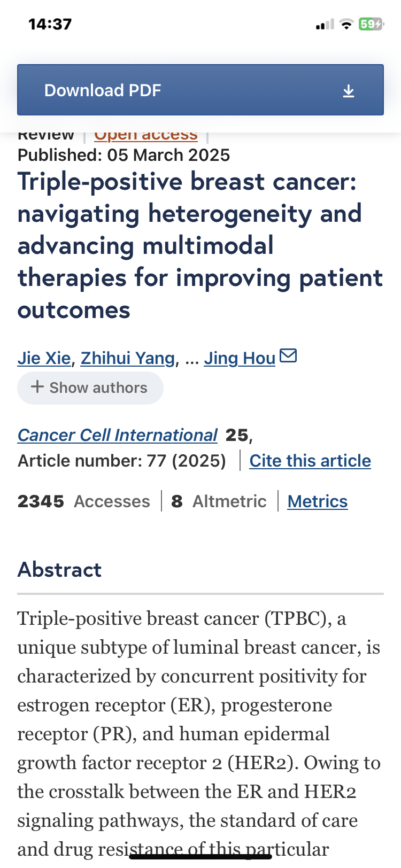Screen dimensions: 401x868
Task: Open author Zhihui Yang's link
Action: coord(128,358)
